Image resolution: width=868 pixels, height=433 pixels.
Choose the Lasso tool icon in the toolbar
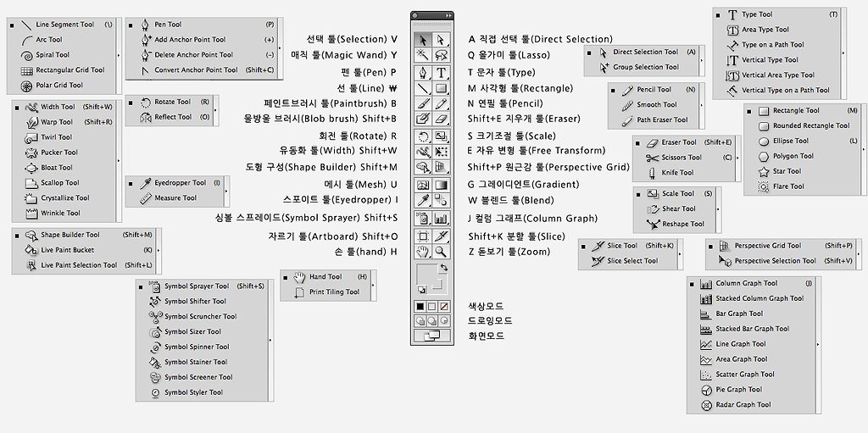(441, 54)
